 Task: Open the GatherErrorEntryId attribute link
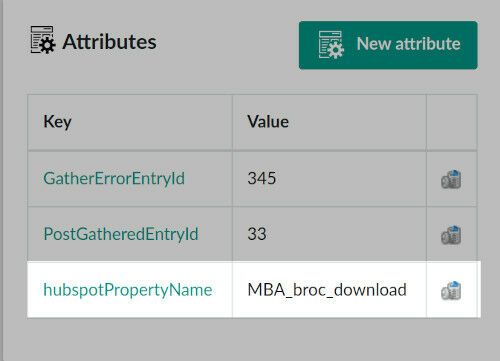[114, 178]
